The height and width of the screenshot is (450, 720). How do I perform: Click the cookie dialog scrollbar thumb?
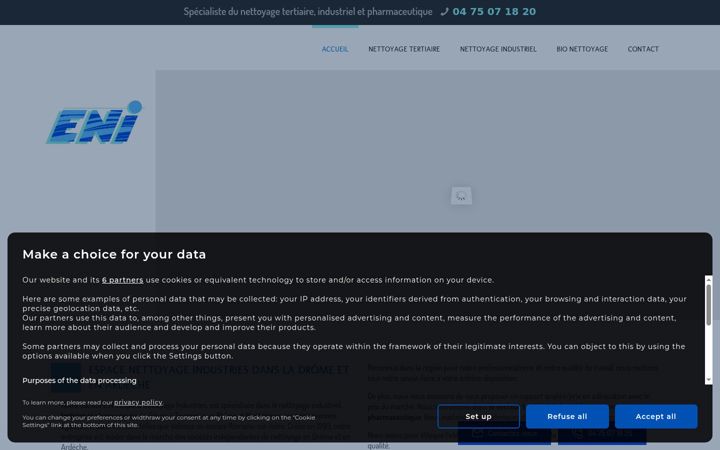pos(709,304)
